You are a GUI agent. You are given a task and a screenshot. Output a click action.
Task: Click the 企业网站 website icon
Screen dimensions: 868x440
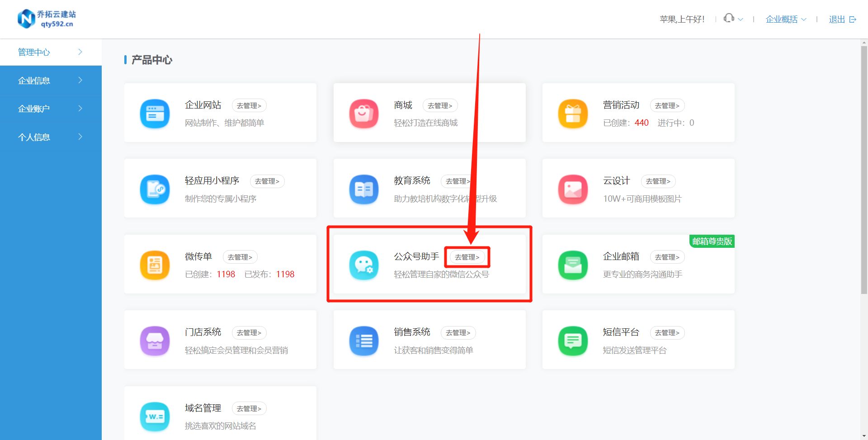click(x=155, y=114)
